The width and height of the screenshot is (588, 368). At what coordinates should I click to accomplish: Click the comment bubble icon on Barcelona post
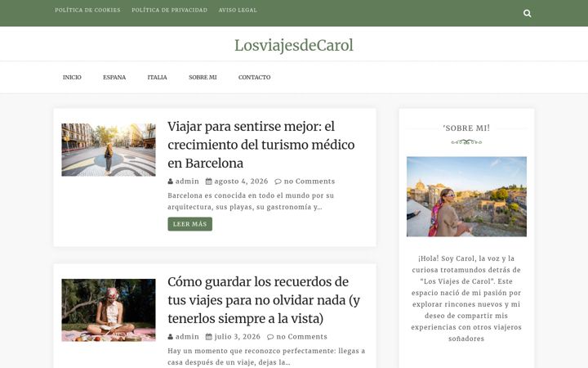pos(278,182)
